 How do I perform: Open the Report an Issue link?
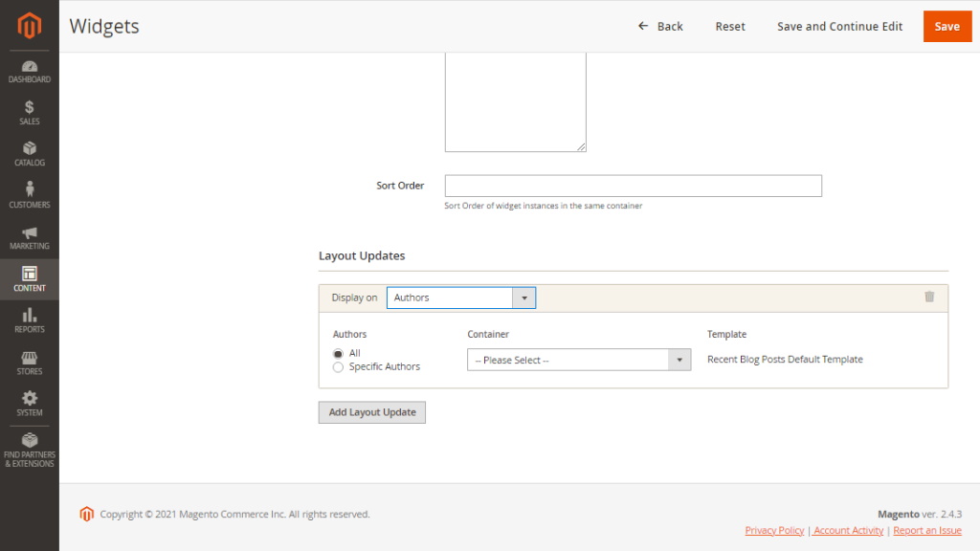[926, 530]
